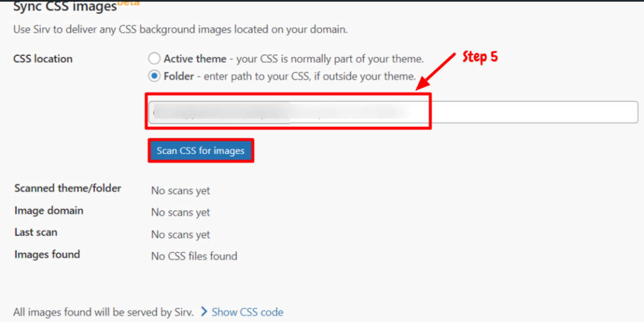Screen dimensions: 644x322
Task: Click the 'No scans yet' value beside Image domain
Action: click(180, 213)
